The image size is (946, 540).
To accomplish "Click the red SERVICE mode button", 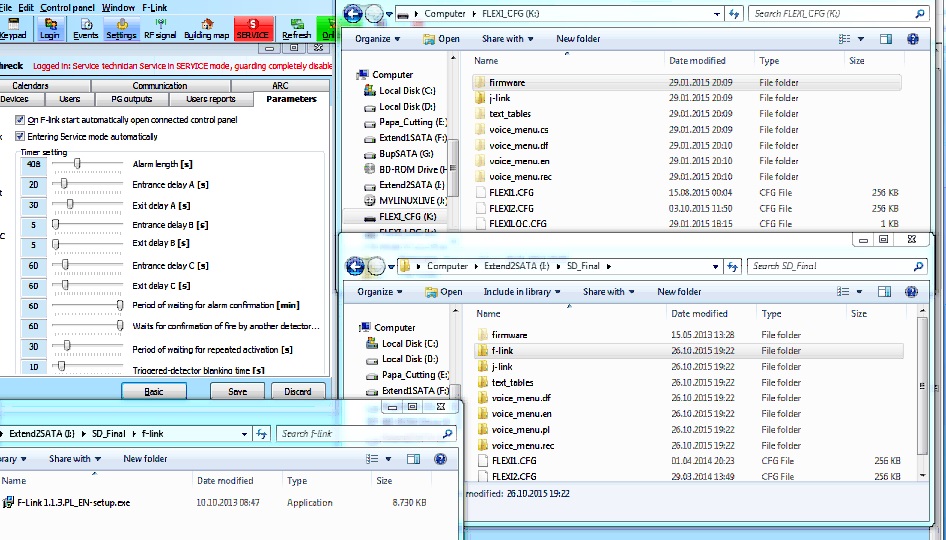I will coord(253,28).
